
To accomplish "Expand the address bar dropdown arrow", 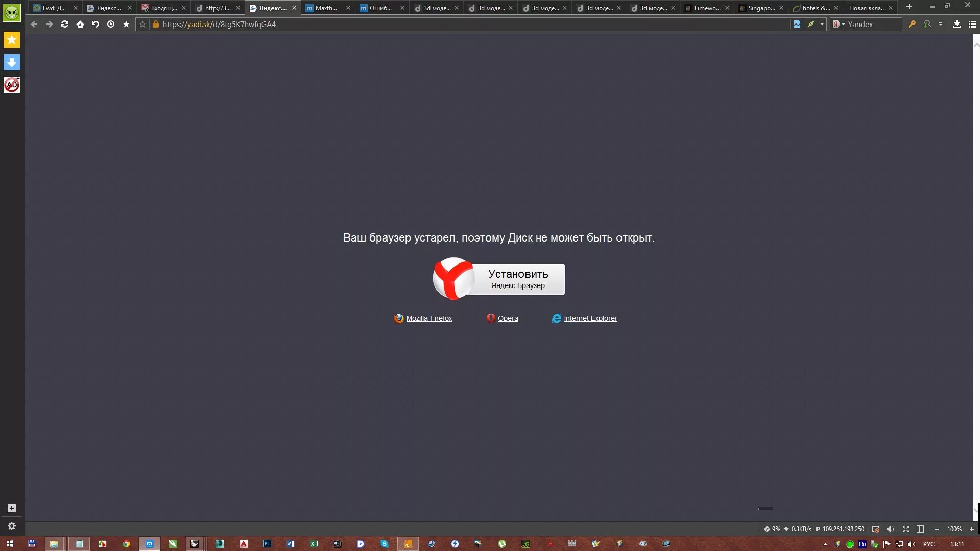I will click(x=822, y=24).
